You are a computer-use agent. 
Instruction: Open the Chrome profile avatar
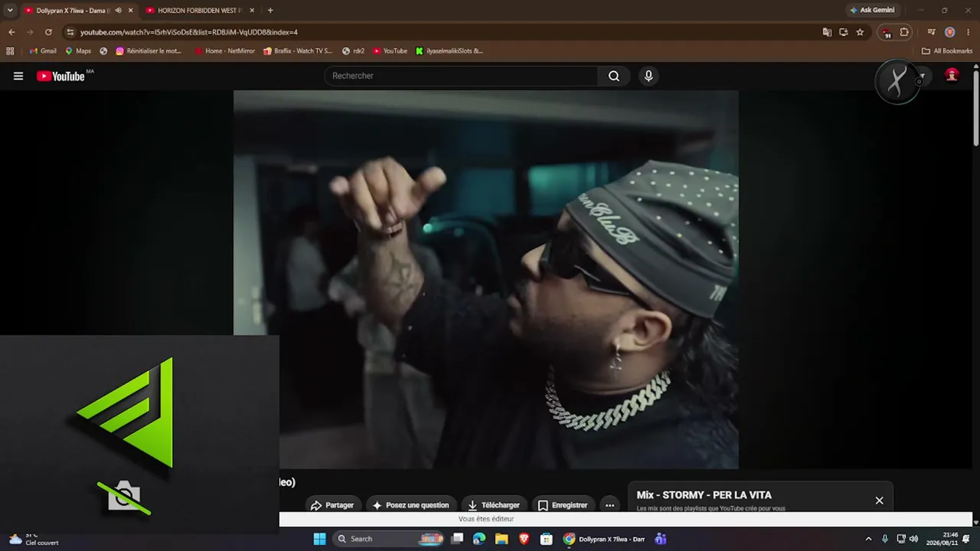(949, 32)
